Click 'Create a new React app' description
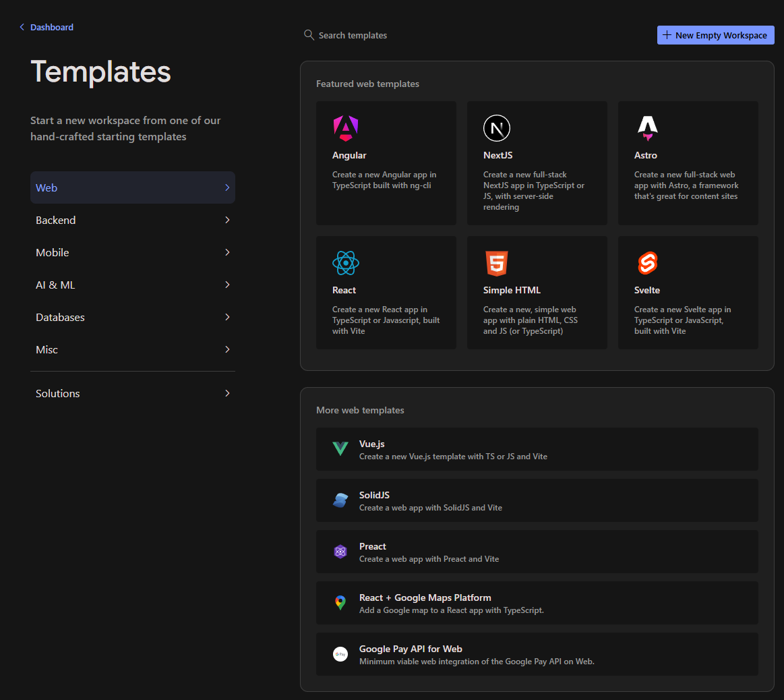 386,320
